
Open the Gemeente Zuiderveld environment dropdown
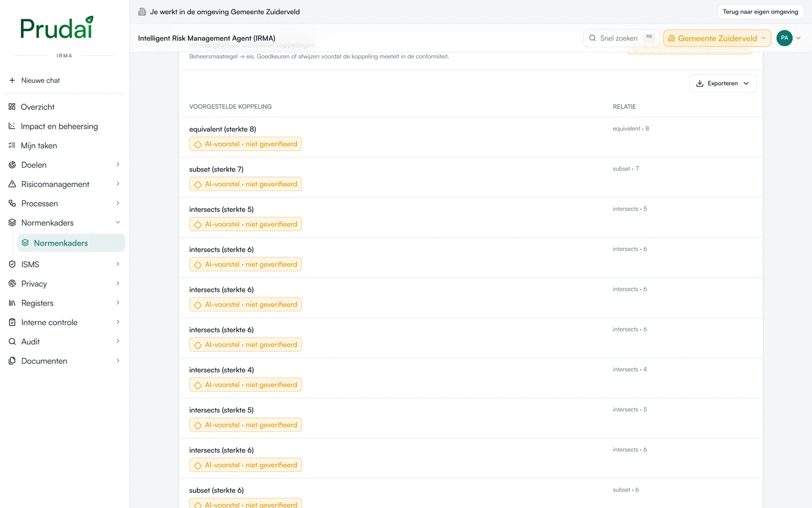point(717,38)
